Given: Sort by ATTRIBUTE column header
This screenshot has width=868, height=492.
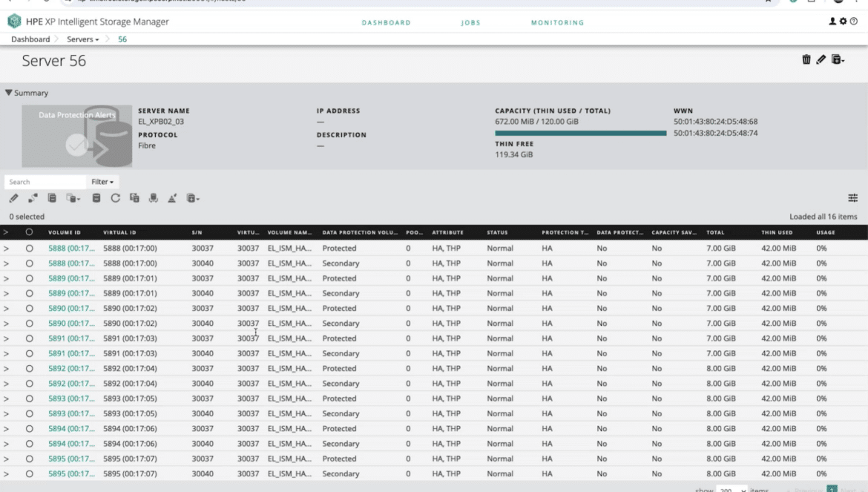Looking at the screenshot, I should 447,232.
